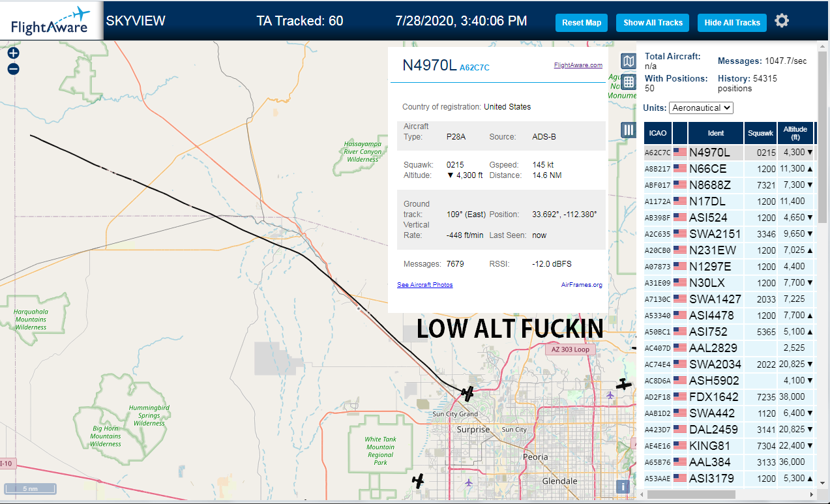Select the SWA2034 aircraft row
The image size is (830, 504).
click(730, 364)
